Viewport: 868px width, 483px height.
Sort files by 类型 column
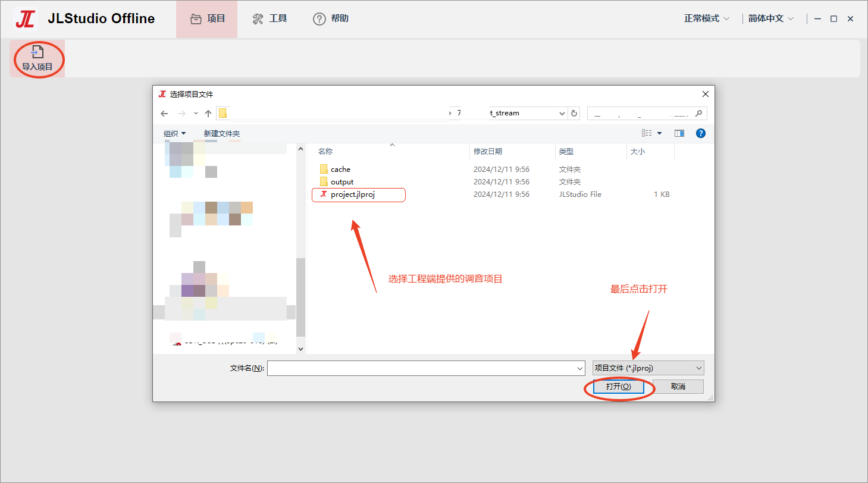[566, 152]
